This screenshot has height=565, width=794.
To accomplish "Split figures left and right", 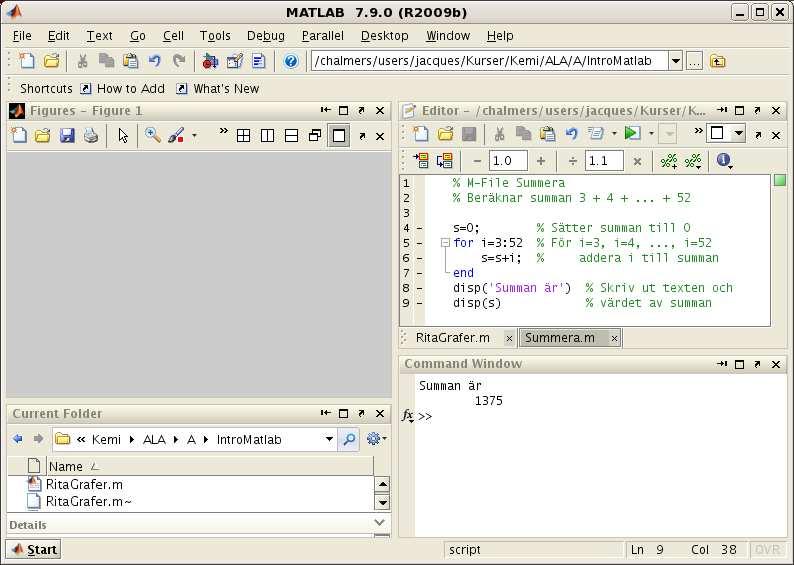I will [x=267, y=136].
